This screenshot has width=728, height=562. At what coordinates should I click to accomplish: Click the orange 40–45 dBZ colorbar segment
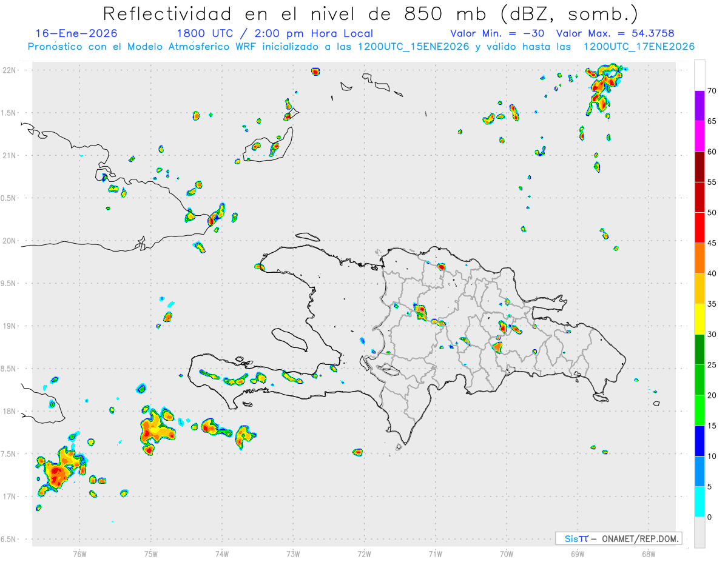699,258
